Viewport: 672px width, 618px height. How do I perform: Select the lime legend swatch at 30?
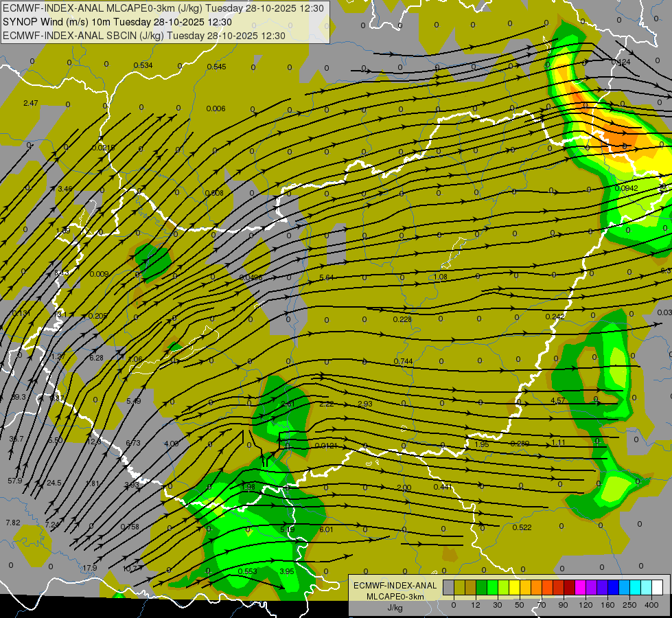503,587
